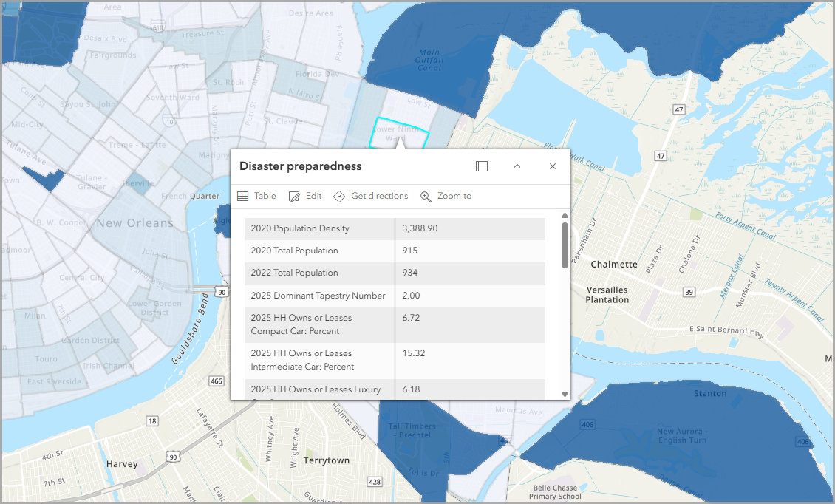
Task: Click the French Quarter map label
Action: click(190, 196)
